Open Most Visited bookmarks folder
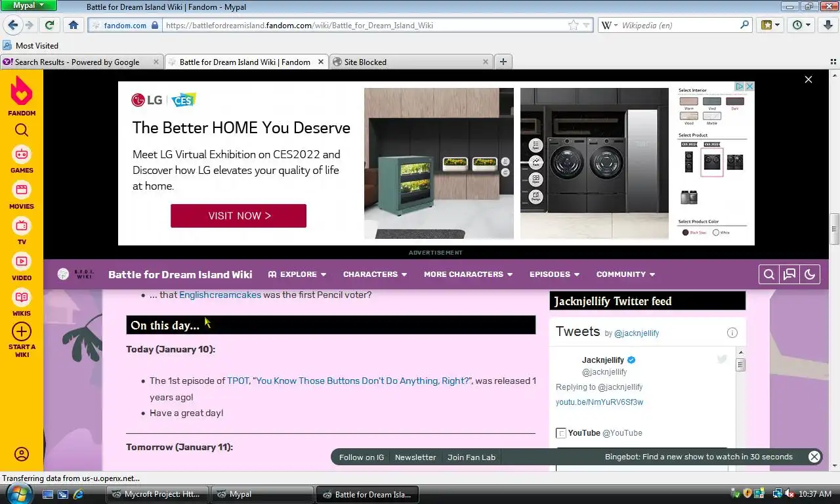 point(30,45)
